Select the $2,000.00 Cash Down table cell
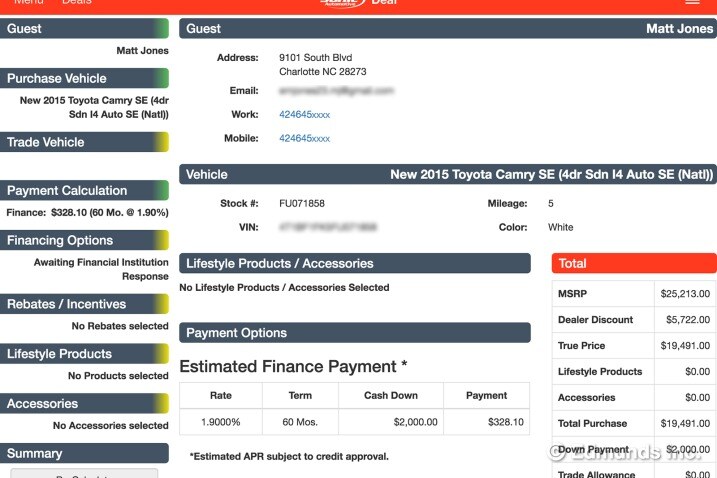 [x=391, y=422]
